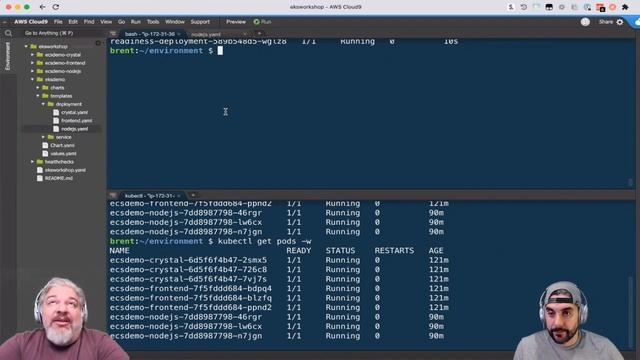640x360 pixels.
Task: Open the AWS Cloud9 menu
Action: click(x=31, y=22)
